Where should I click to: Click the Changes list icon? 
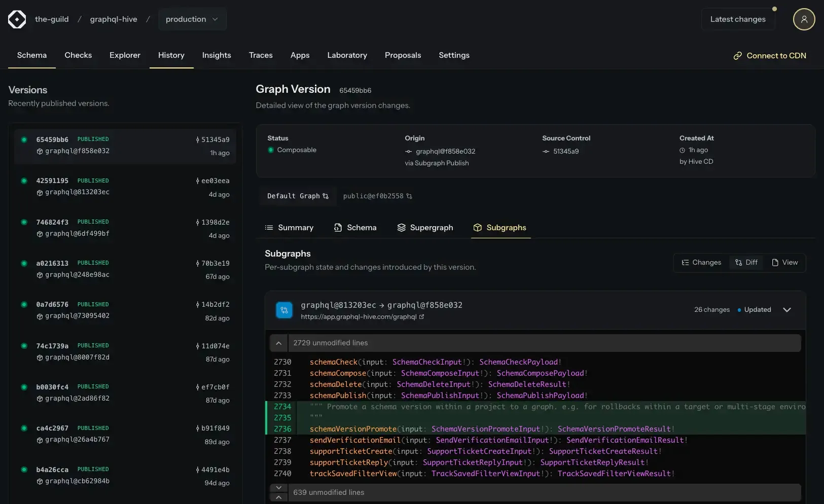click(686, 263)
